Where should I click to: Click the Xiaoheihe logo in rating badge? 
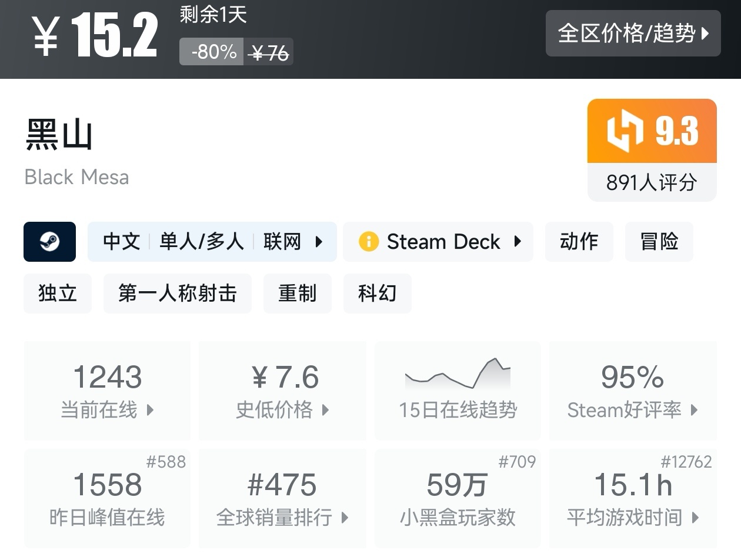[625, 131]
